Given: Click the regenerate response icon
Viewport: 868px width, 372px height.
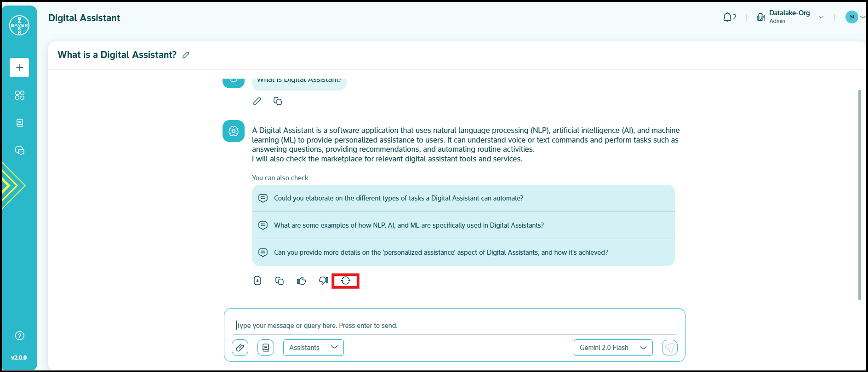Looking at the screenshot, I should (x=346, y=280).
